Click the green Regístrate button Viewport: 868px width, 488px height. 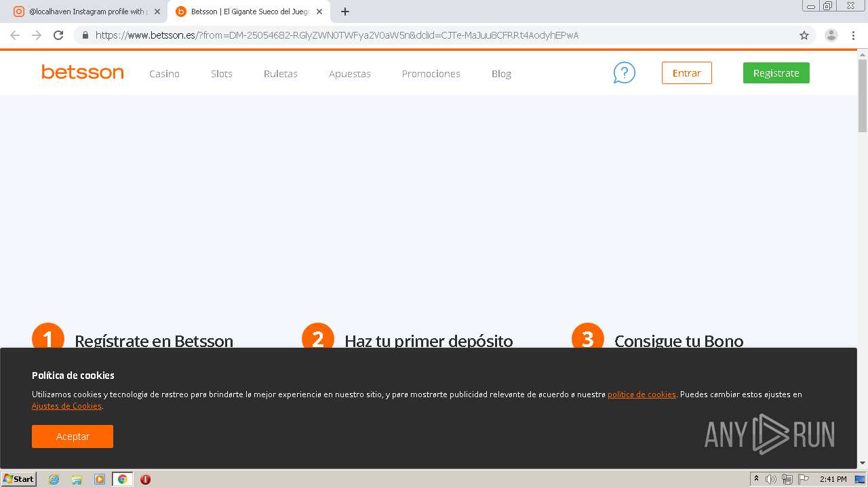[776, 73]
